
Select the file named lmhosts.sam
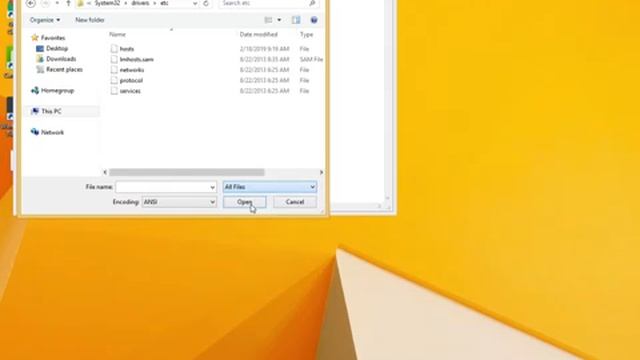point(137,60)
